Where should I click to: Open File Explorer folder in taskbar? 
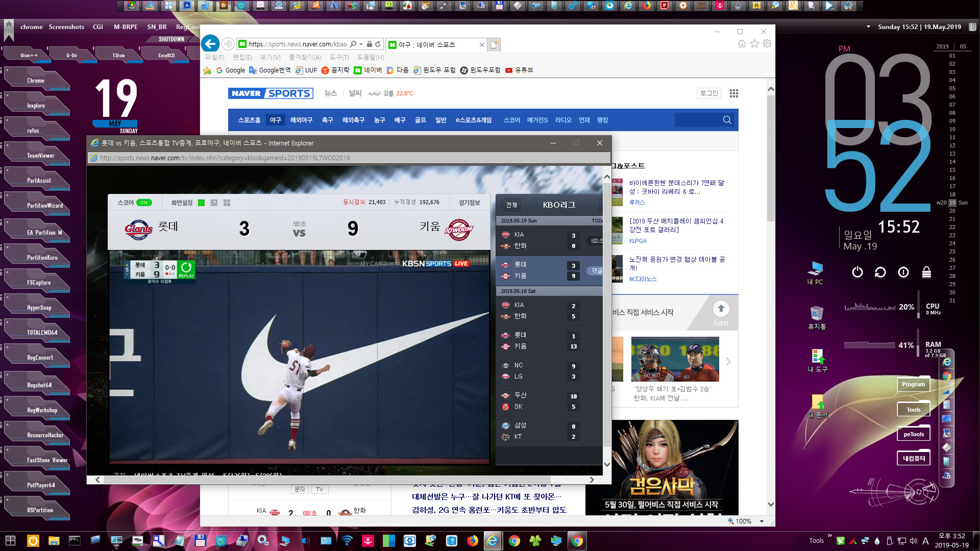click(x=54, y=541)
